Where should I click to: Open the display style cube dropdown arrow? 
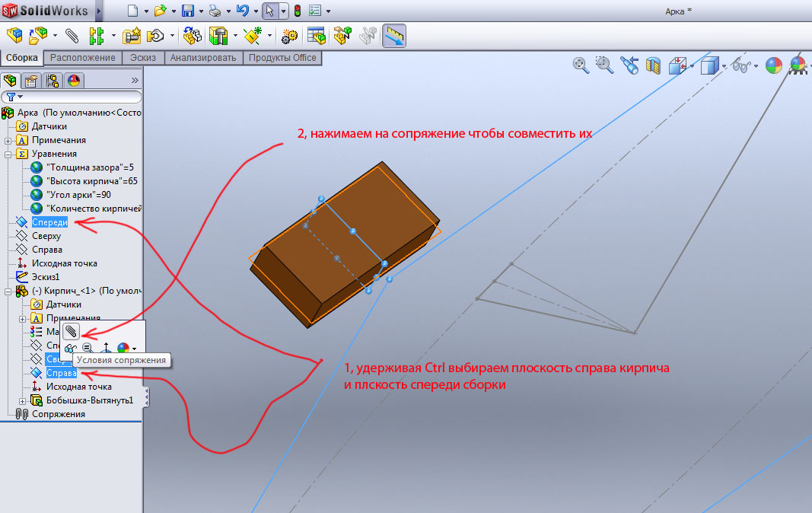pyautogui.click(x=724, y=67)
